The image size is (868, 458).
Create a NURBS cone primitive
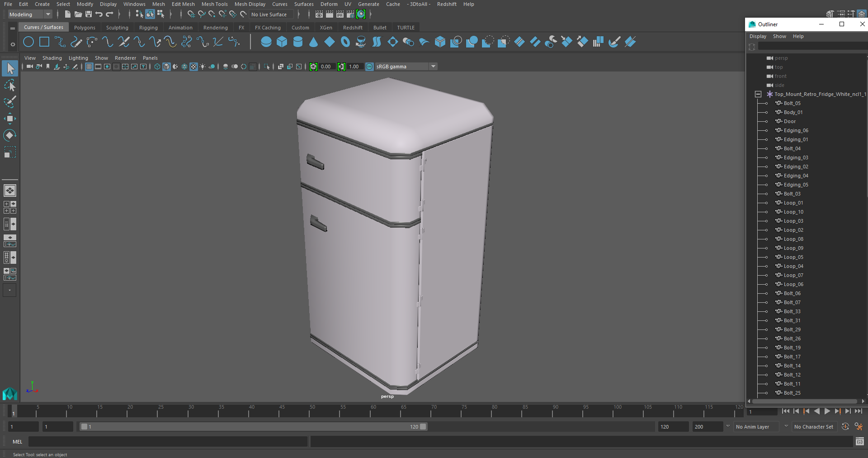(314, 42)
